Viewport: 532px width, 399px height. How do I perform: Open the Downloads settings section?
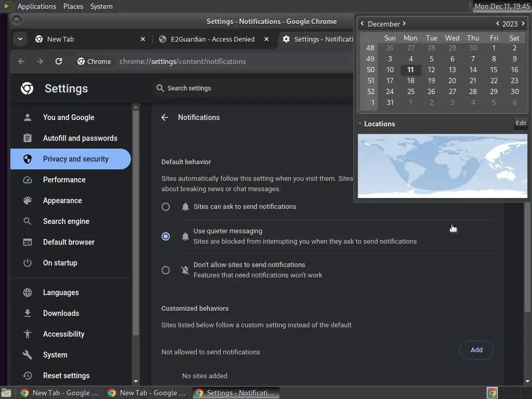click(x=71, y=313)
